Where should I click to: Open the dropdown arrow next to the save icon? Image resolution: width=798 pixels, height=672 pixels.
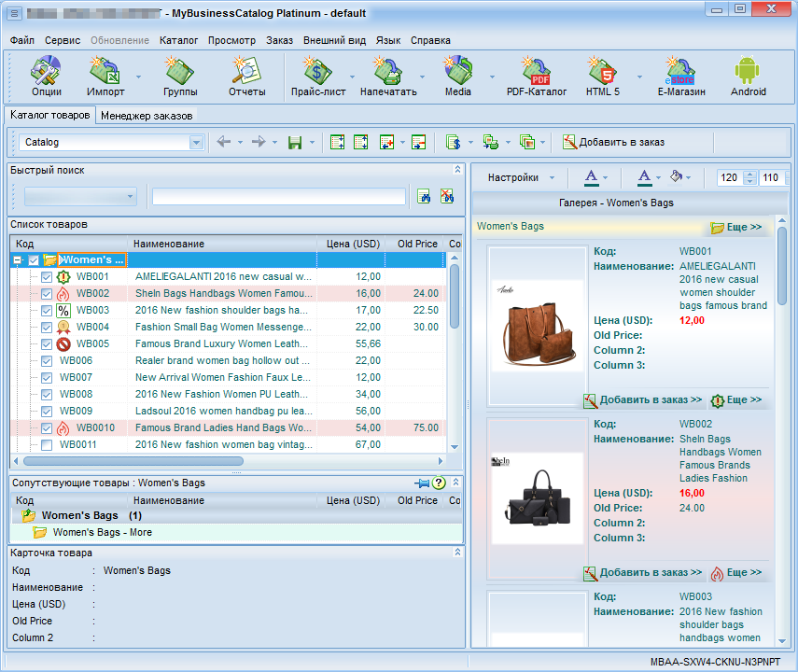point(312,143)
